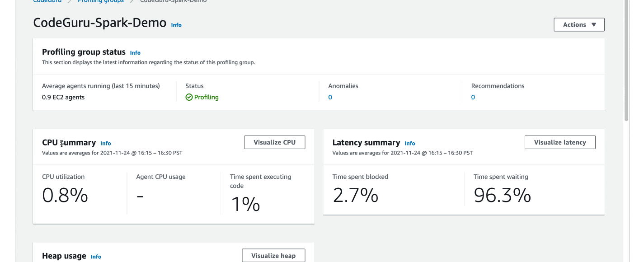The height and width of the screenshot is (262, 644).
Task: Navigate to CodeGuru via the breadcrumb
Action: [47, 1]
